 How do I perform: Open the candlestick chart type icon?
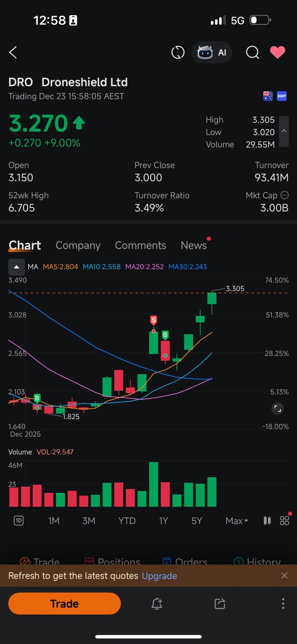pos(267,521)
